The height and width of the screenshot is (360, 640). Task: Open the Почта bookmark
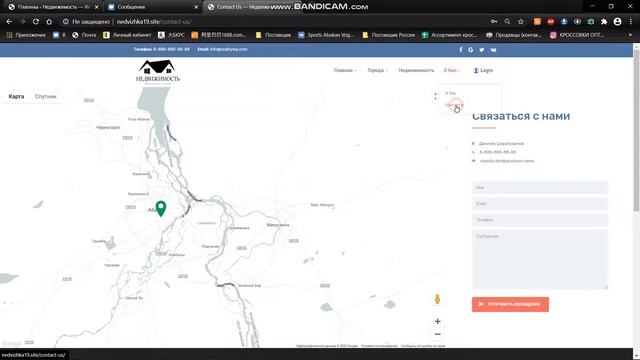click(x=84, y=35)
